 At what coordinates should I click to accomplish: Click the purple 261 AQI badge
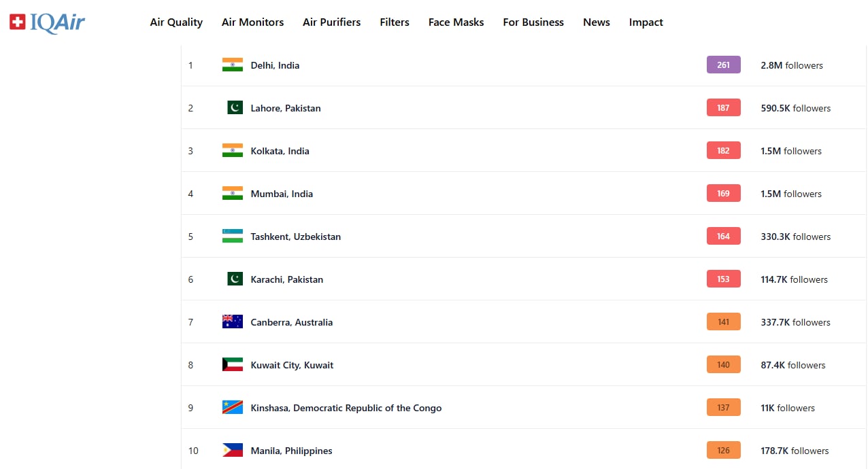pos(723,65)
